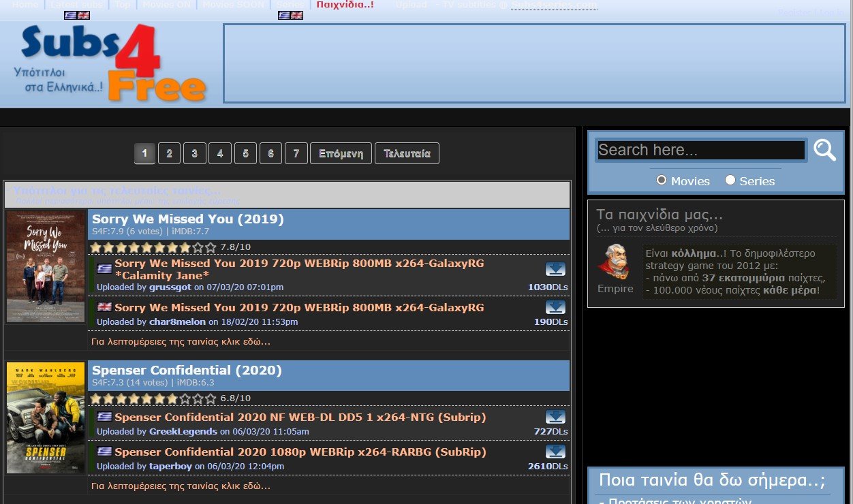The width and height of the screenshot is (853, 504).
Task: Click the magnifying glass search icon
Action: point(825,150)
